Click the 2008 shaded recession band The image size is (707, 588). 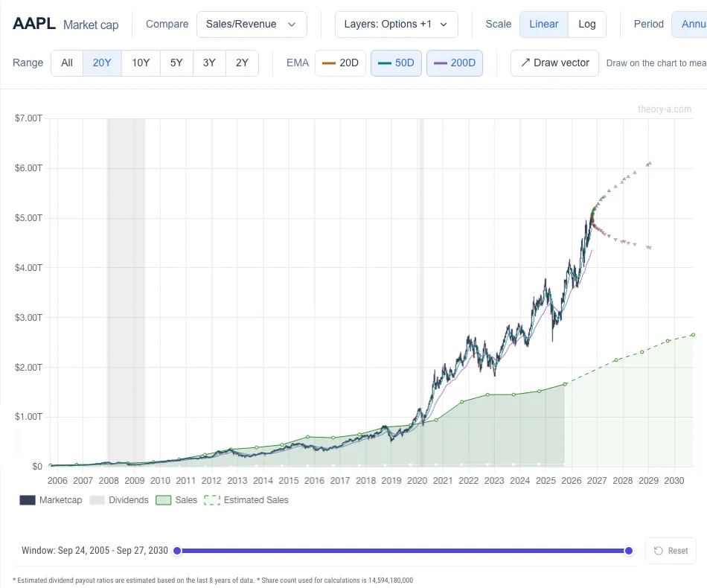[x=126, y=293]
